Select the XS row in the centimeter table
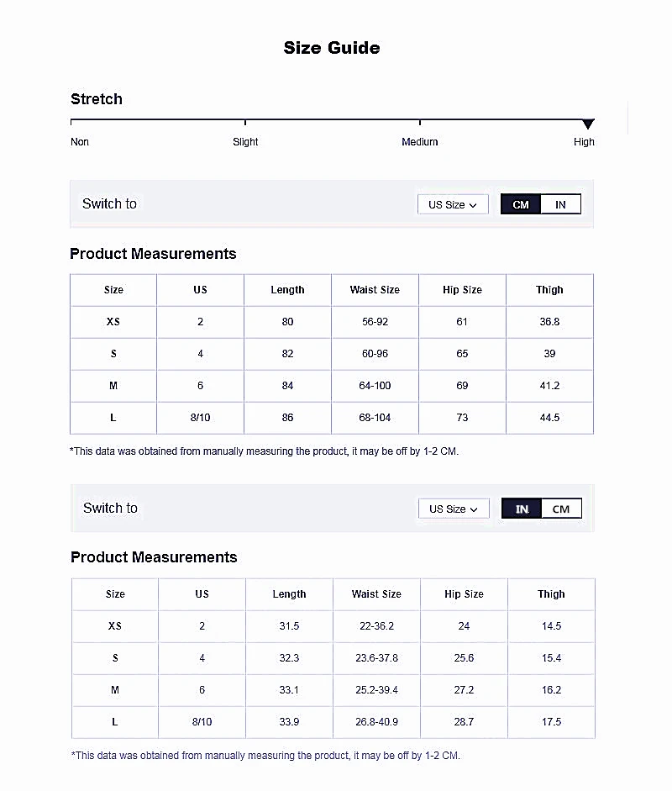 pos(113,322)
